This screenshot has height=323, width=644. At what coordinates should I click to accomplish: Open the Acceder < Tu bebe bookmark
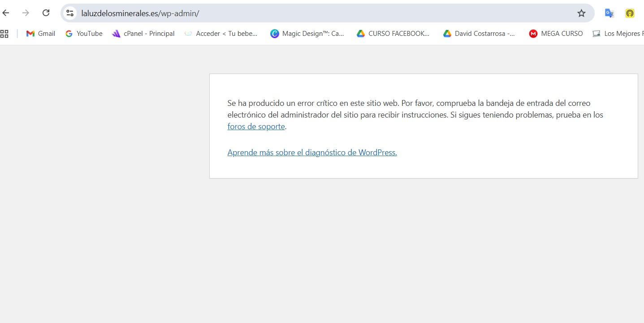pyautogui.click(x=221, y=34)
